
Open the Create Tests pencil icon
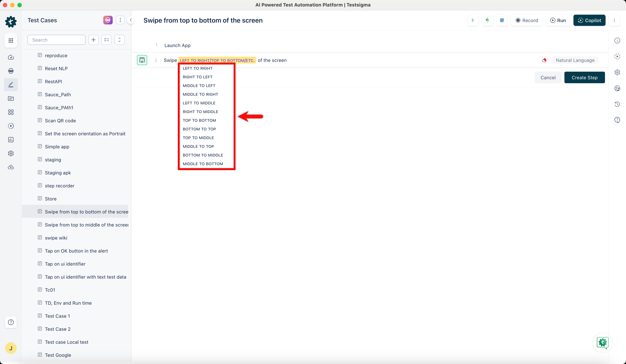(x=11, y=85)
